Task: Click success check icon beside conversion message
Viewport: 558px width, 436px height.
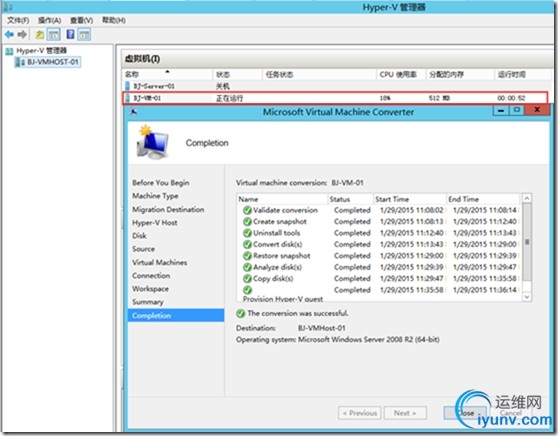Action: tap(241, 313)
